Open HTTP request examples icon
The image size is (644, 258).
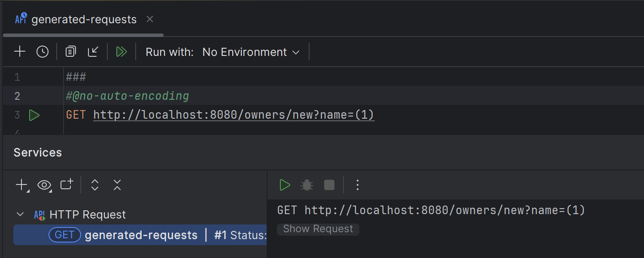70,52
